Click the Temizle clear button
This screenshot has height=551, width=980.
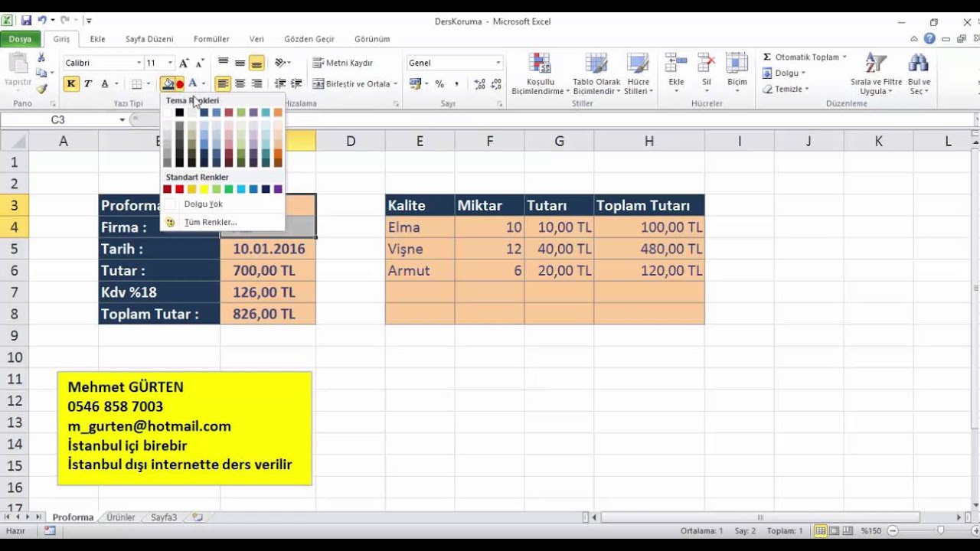pos(785,90)
